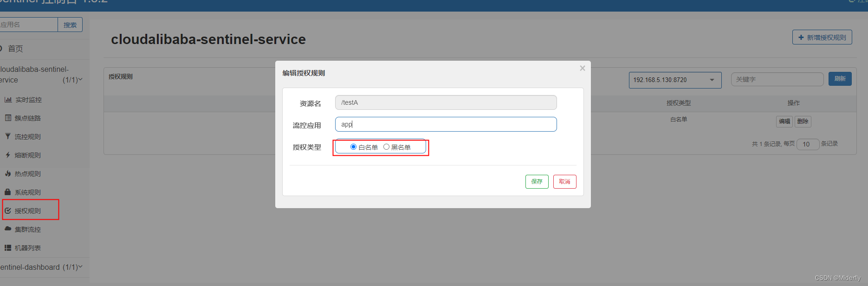This screenshot has width=868, height=286.
Task: Click the plus icon on 新增授权规则
Action: coord(801,38)
